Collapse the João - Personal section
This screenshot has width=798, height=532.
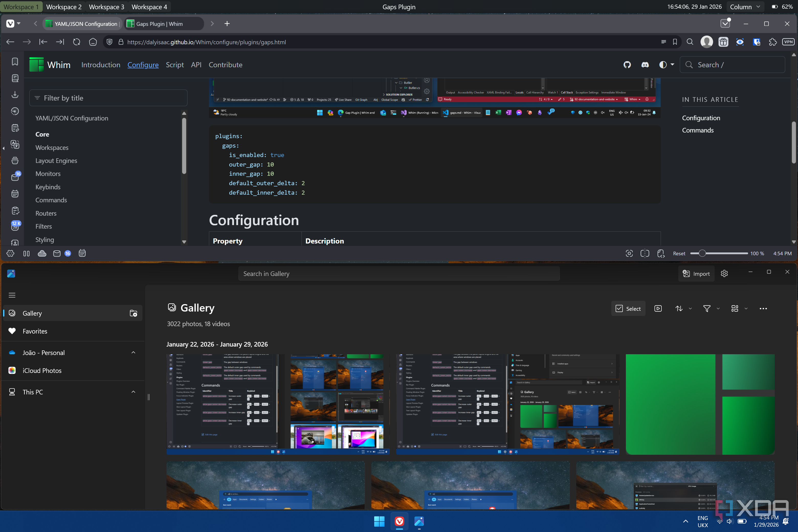tap(133, 352)
